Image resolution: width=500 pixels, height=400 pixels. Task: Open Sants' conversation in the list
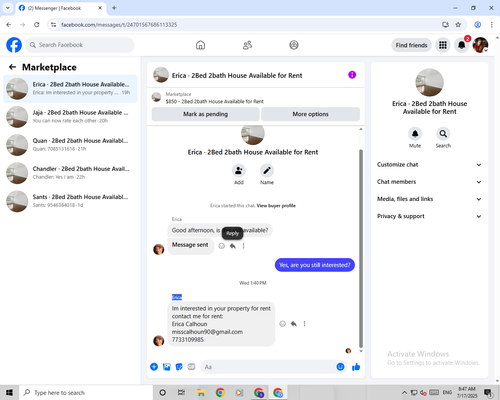tap(70, 201)
